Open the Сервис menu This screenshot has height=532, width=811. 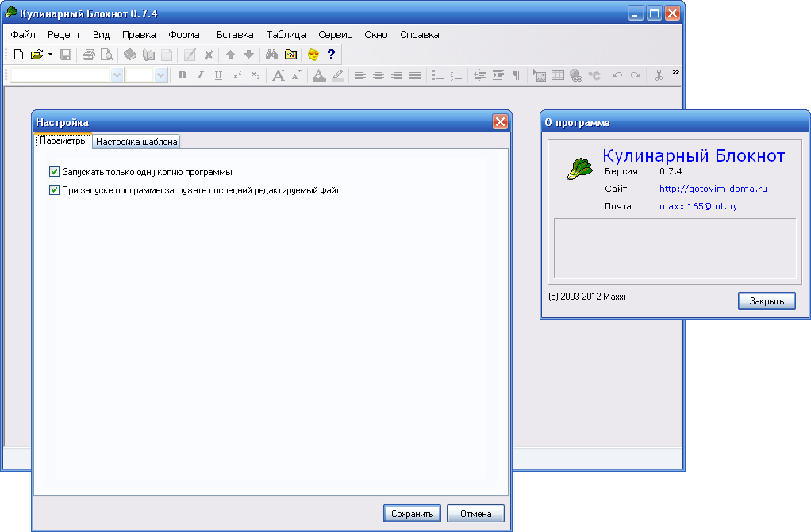pos(335,35)
